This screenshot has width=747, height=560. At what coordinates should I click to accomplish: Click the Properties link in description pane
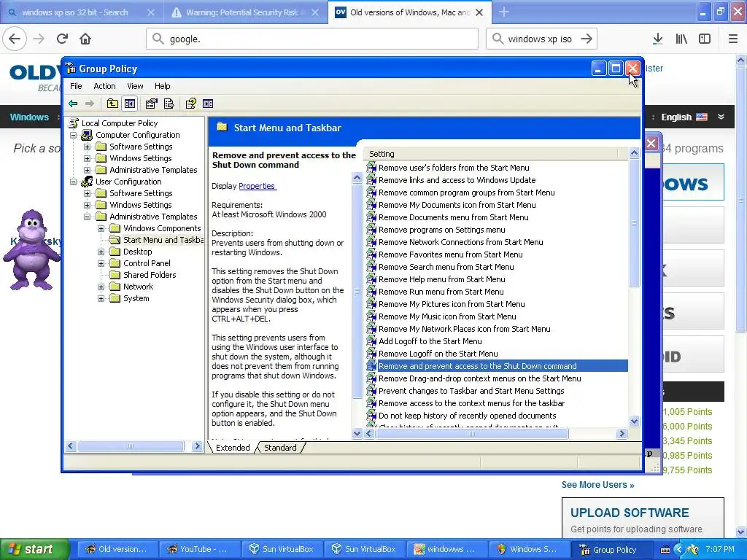(257, 186)
